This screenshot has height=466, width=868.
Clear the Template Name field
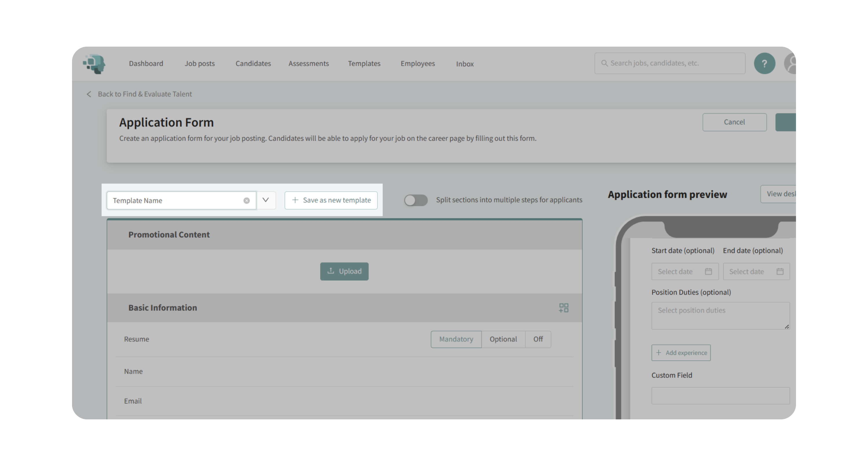(x=247, y=201)
